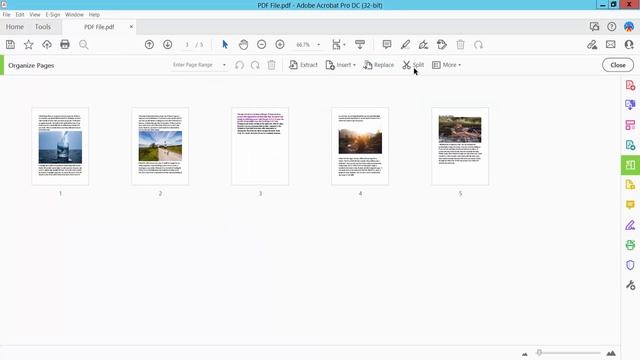Screen dimensions: 640x360
Task: Upload file with the cloud arrow icon
Action: click(x=47, y=44)
